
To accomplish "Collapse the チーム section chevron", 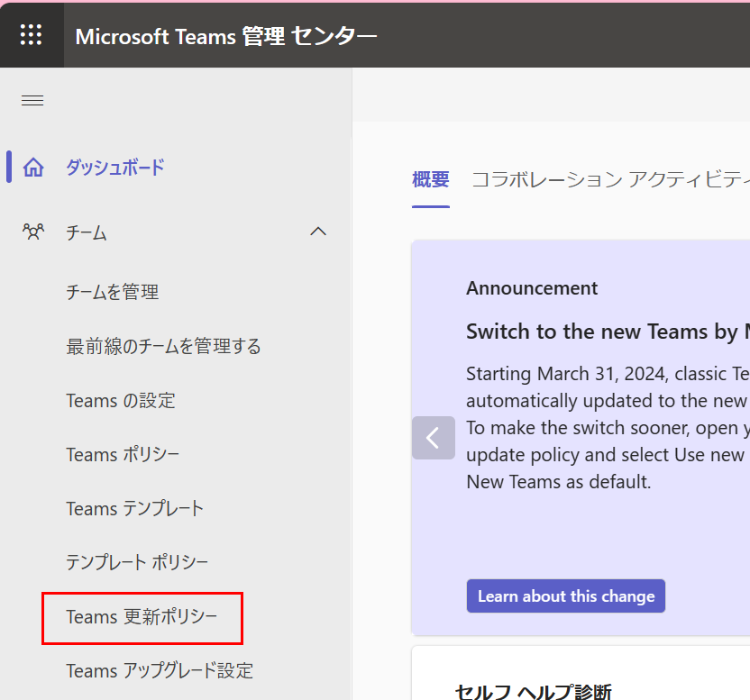I will (318, 232).
